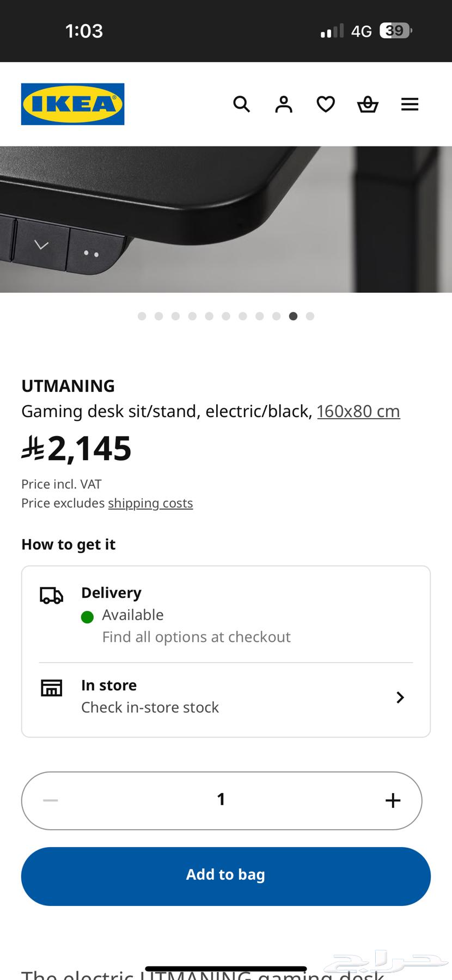452x980 pixels.
Task: Click the IKEA logo
Action: pyautogui.click(x=72, y=104)
